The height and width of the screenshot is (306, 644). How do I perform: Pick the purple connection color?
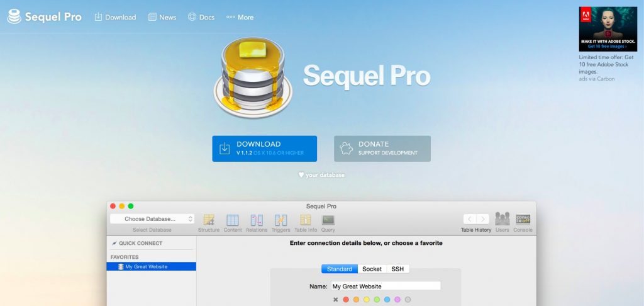tap(397, 300)
